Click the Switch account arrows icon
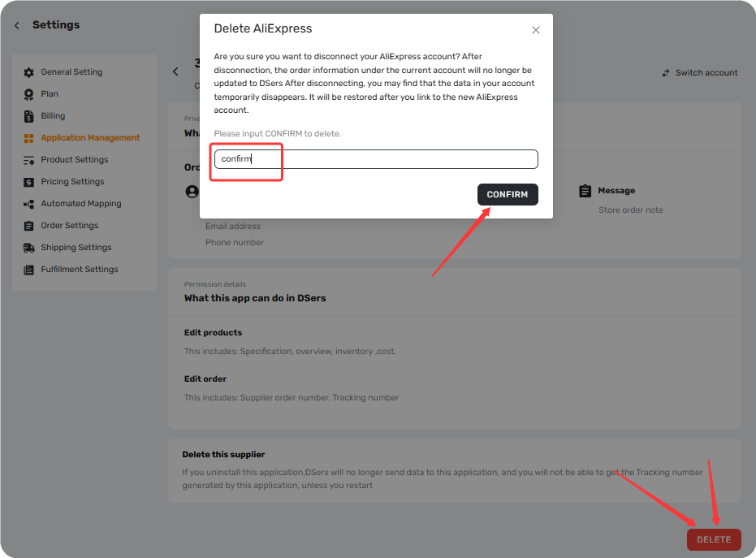 point(666,73)
